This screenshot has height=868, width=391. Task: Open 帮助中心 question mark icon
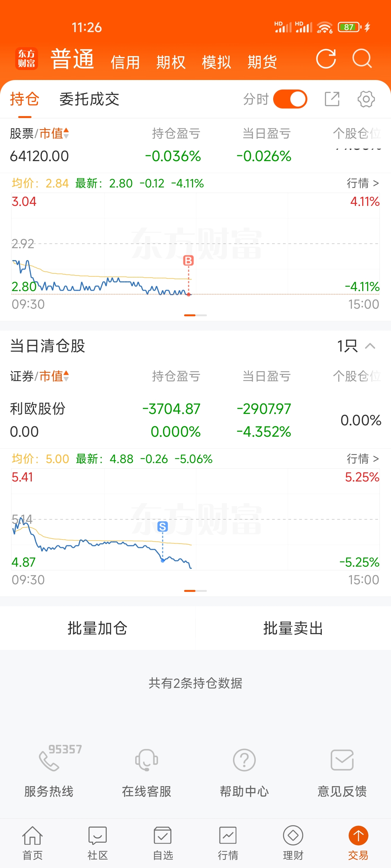click(x=244, y=760)
